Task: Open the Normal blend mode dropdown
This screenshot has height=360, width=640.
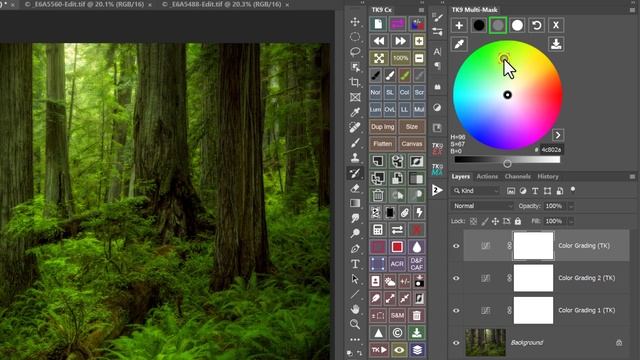Action: 482,206
